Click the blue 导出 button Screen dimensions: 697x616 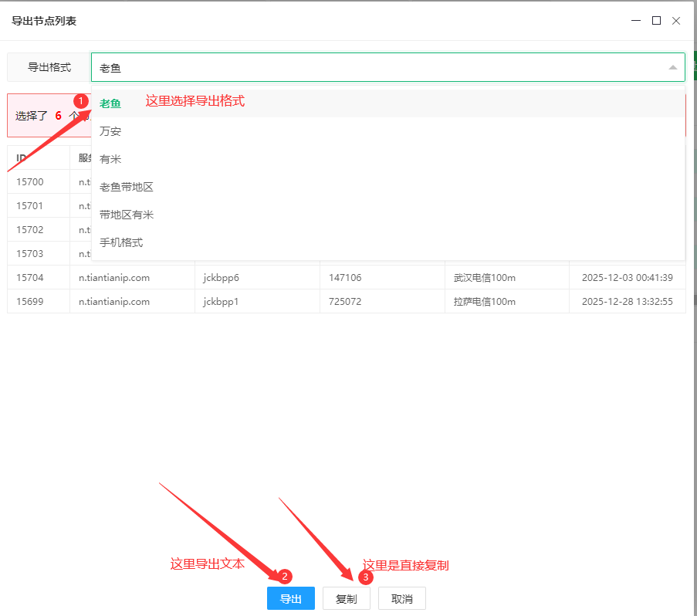290,598
